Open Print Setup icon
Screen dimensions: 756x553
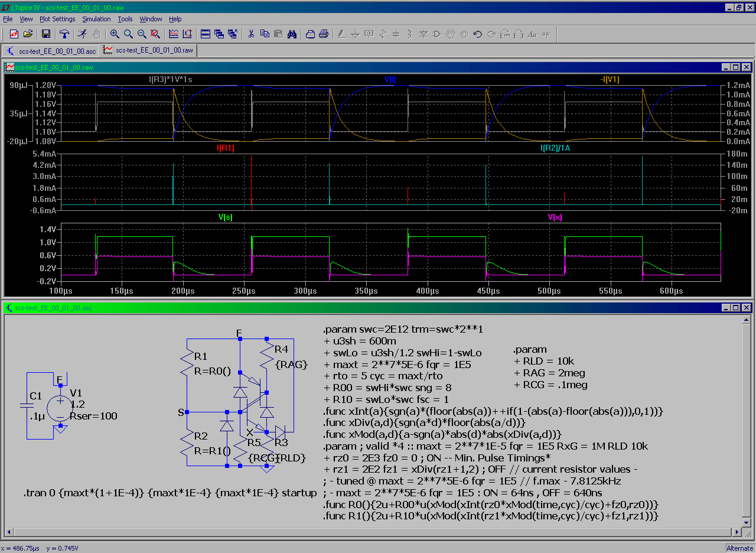click(310, 34)
